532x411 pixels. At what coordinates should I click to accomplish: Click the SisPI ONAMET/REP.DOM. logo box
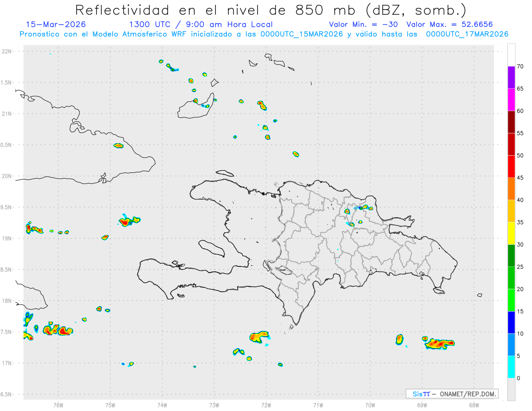pos(452,394)
